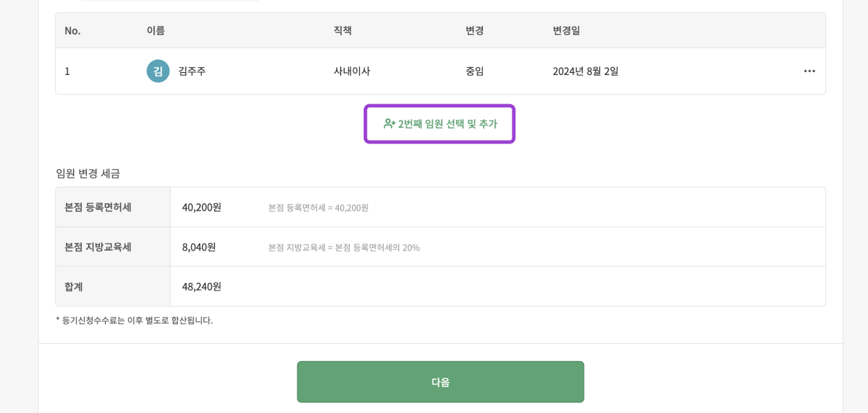Click the 중임 change-type cell
This screenshot has width=868, height=413.
pyautogui.click(x=475, y=71)
